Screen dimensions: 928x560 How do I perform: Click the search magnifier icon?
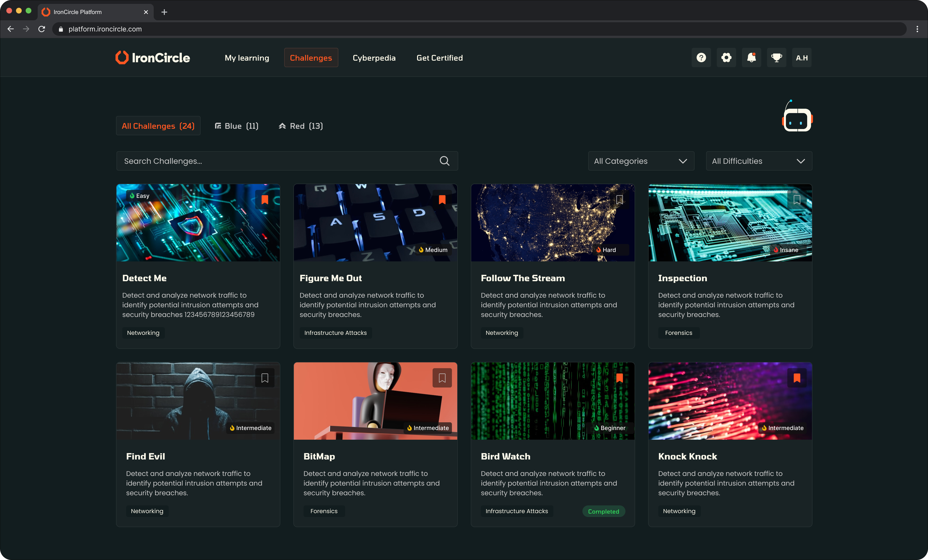point(444,161)
